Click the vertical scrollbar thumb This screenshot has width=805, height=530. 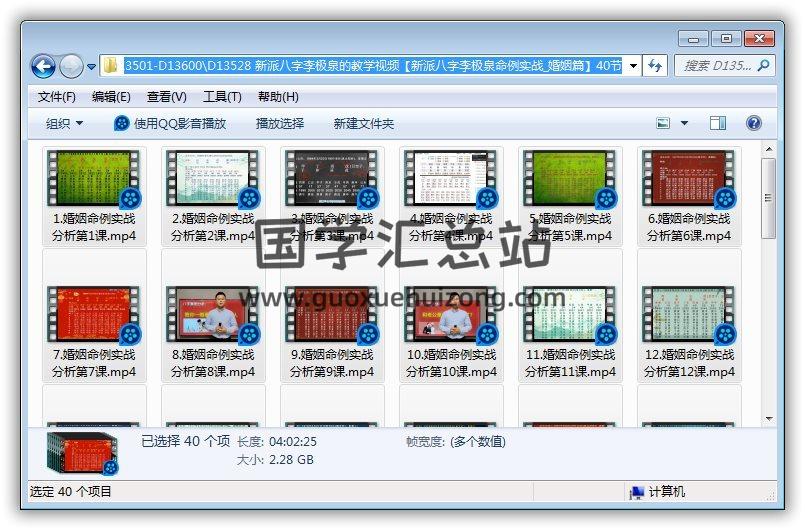[769, 198]
